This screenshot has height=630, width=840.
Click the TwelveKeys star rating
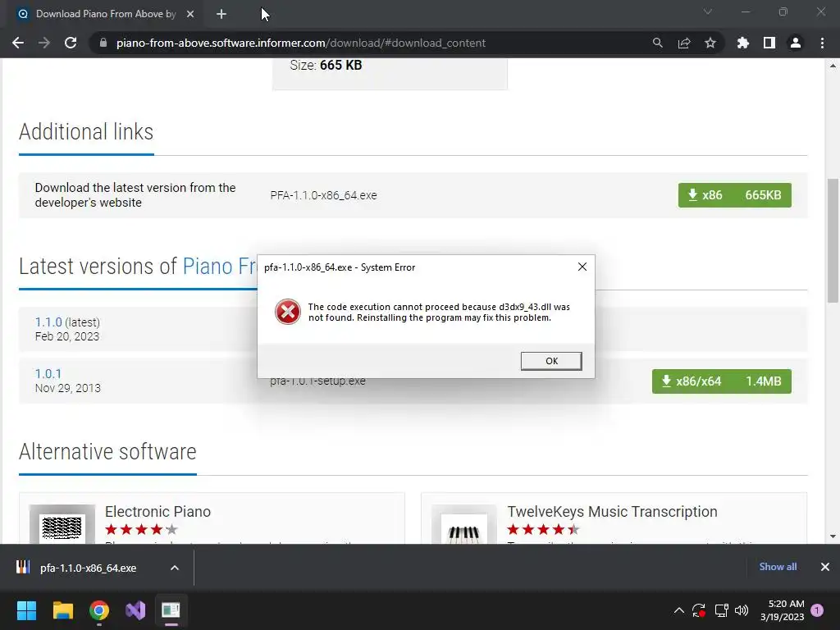(544, 530)
